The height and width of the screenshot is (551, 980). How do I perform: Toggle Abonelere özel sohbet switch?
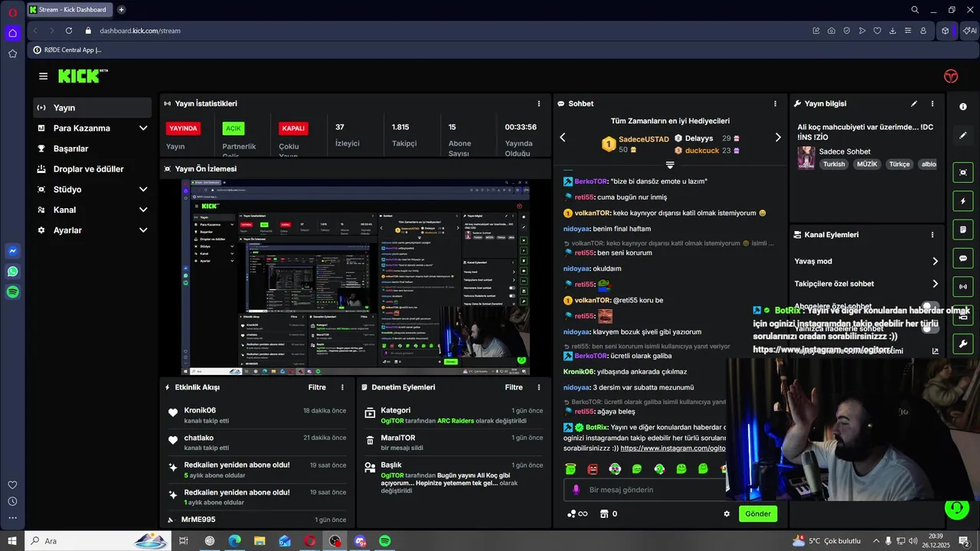930,306
